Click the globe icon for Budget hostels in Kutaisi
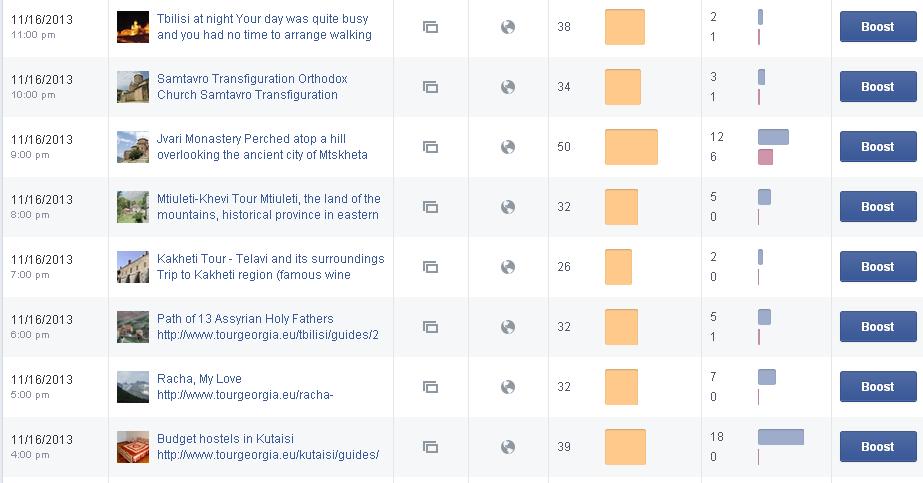Image resolution: width=923 pixels, height=483 pixels. (508, 447)
